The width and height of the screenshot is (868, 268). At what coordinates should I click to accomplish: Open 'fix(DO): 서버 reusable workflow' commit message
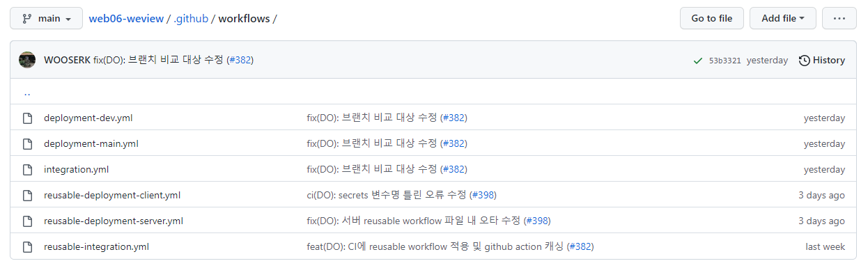(x=413, y=221)
